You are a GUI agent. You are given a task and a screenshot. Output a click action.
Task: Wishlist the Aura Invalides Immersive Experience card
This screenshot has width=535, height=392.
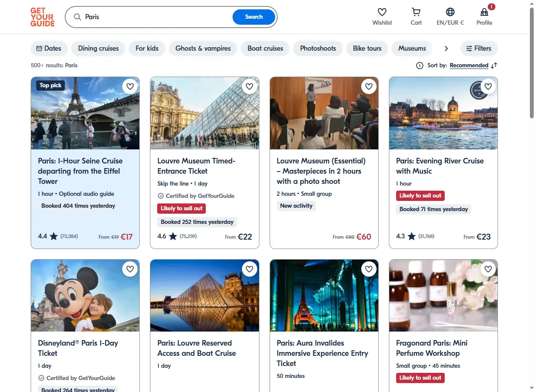click(369, 269)
